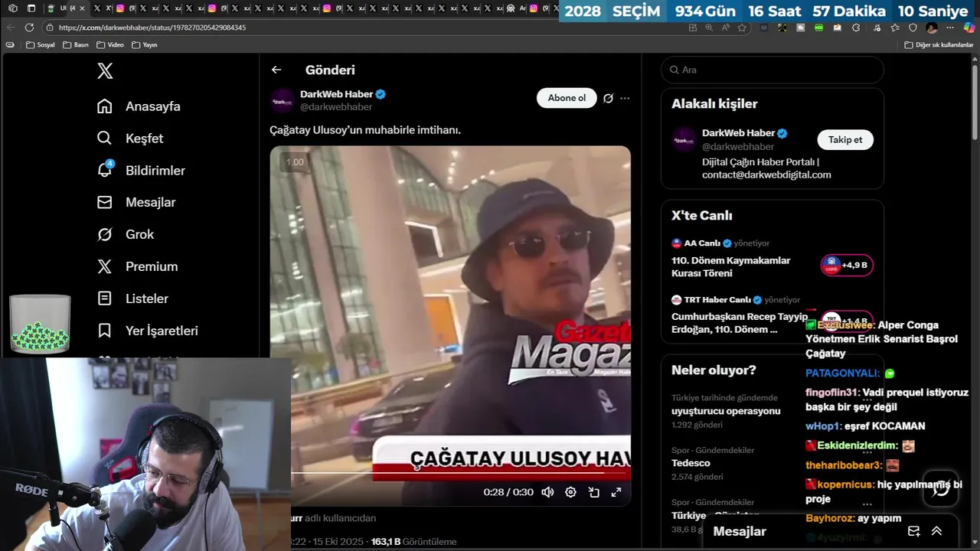This screenshot has height=551, width=980.
Task: Click Takip et for DarkWeb Haber
Action: 845,139
